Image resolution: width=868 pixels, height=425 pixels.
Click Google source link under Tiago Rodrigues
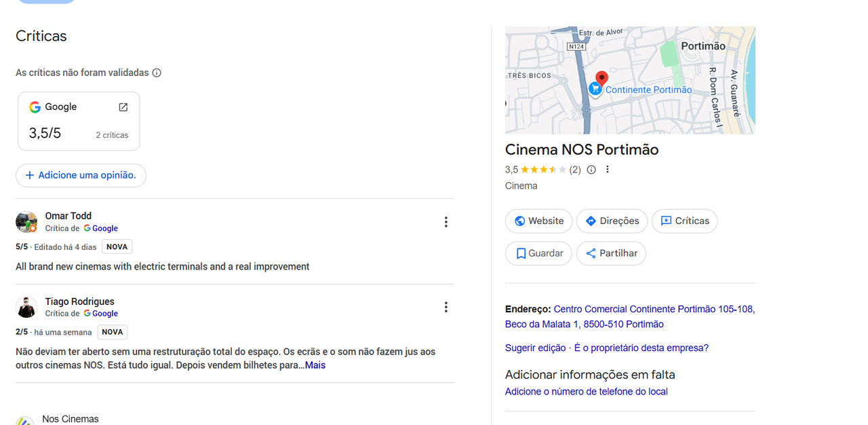(x=100, y=314)
